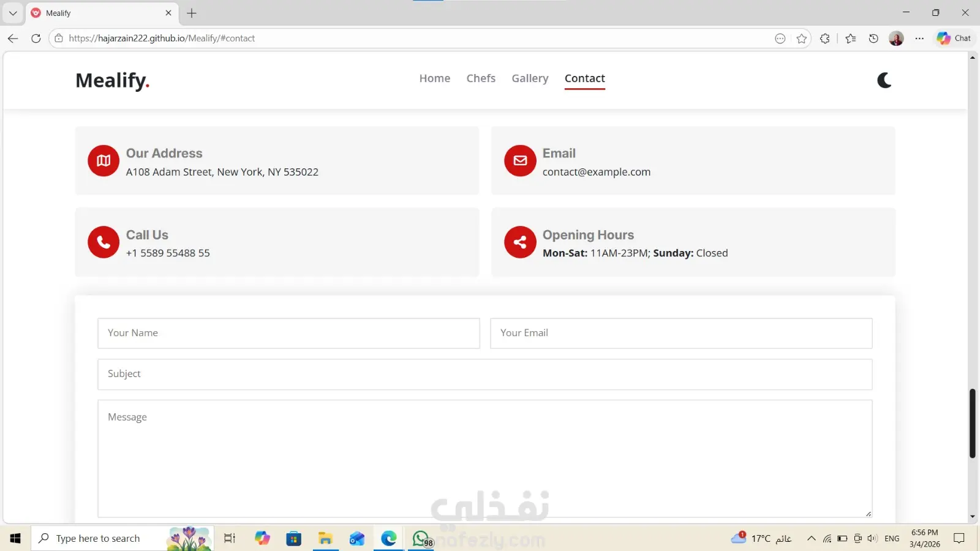
Task: Add this page to favorites
Action: pyautogui.click(x=802, y=39)
